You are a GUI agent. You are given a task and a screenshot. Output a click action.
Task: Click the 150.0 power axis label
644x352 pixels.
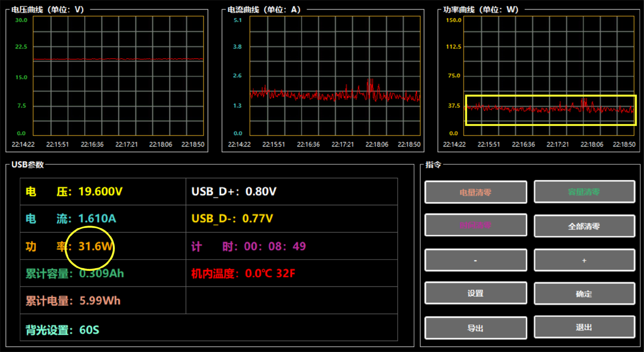click(453, 20)
